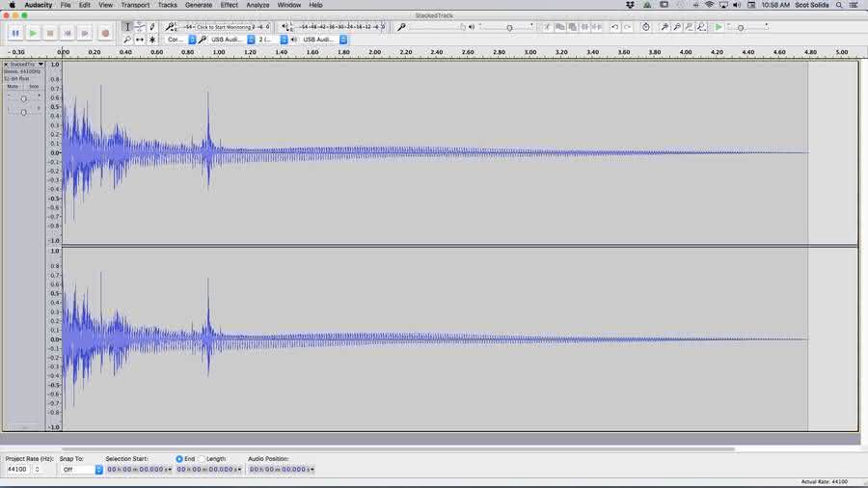Screen dimensions: 868x488
Task: Open the Tracks menu
Action: point(167,5)
